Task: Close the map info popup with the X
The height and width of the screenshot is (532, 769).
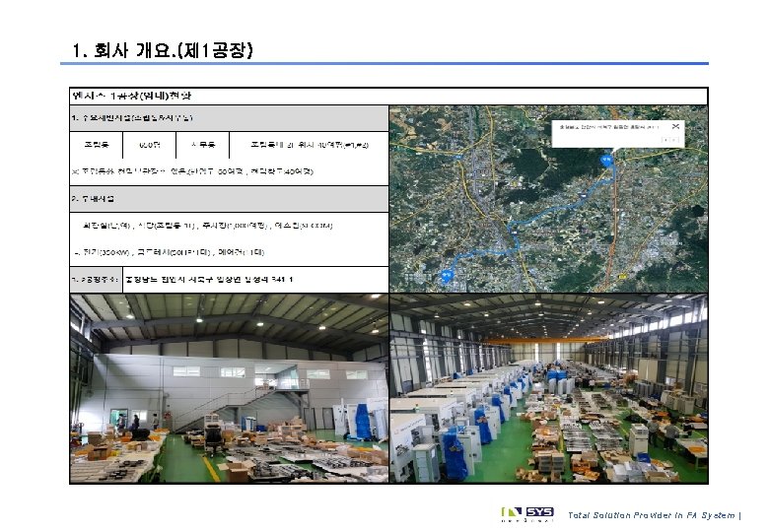Action: pyautogui.click(x=675, y=126)
